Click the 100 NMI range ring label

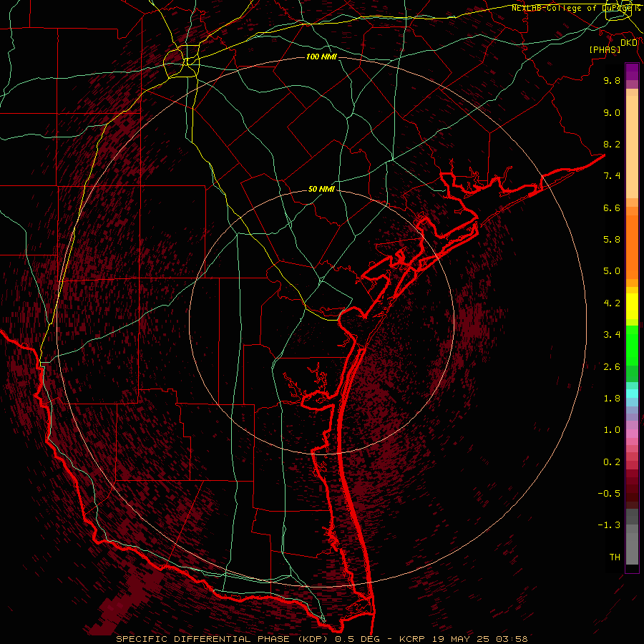point(321,57)
